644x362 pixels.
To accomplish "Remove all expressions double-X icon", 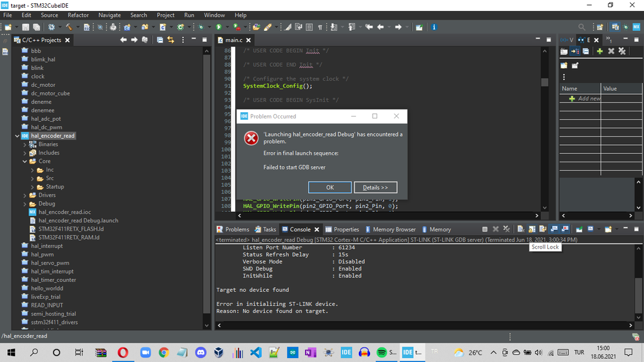I will tap(622, 52).
